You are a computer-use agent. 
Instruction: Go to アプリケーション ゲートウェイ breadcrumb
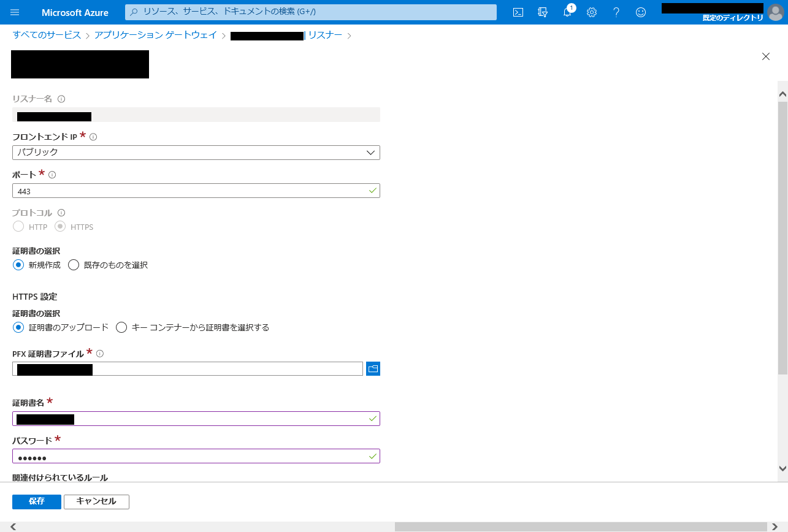tap(156, 36)
